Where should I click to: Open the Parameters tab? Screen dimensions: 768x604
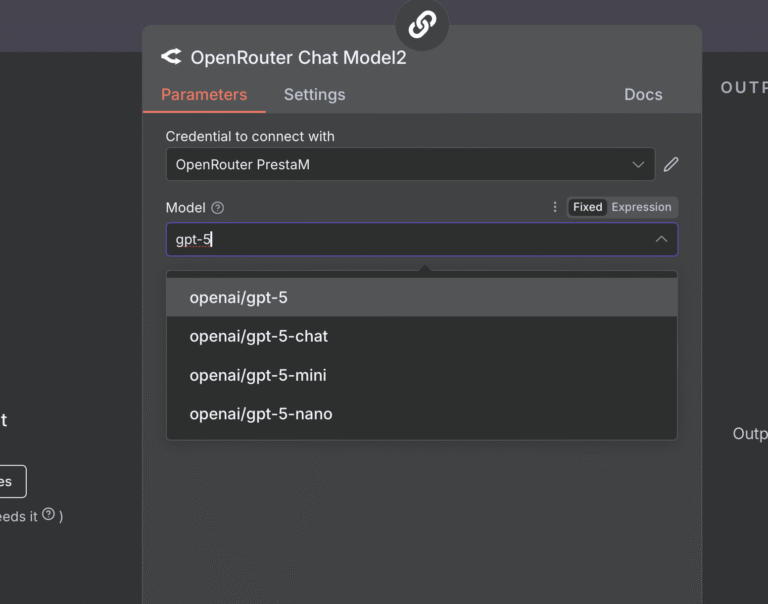(x=204, y=95)
